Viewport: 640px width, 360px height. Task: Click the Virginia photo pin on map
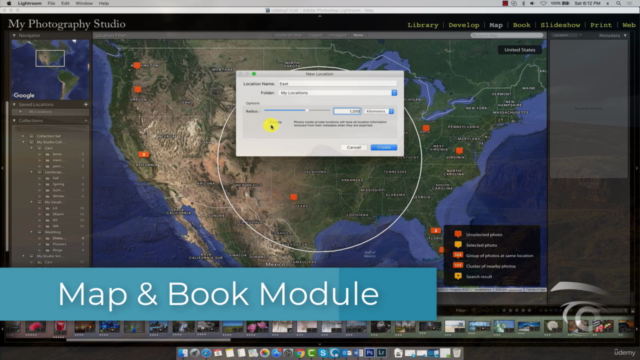tap(459, 151)
